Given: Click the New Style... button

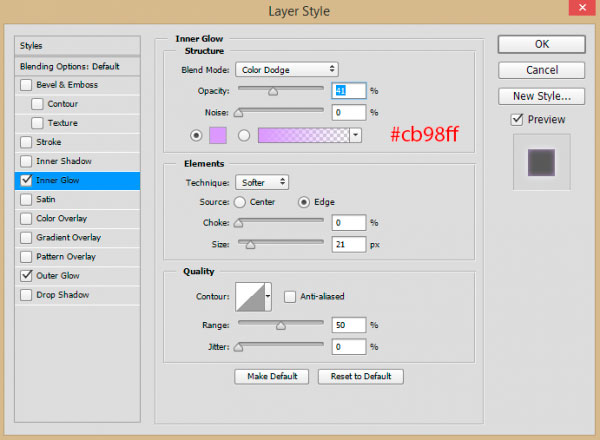Looking at the screenshot, I should [541, 96].
